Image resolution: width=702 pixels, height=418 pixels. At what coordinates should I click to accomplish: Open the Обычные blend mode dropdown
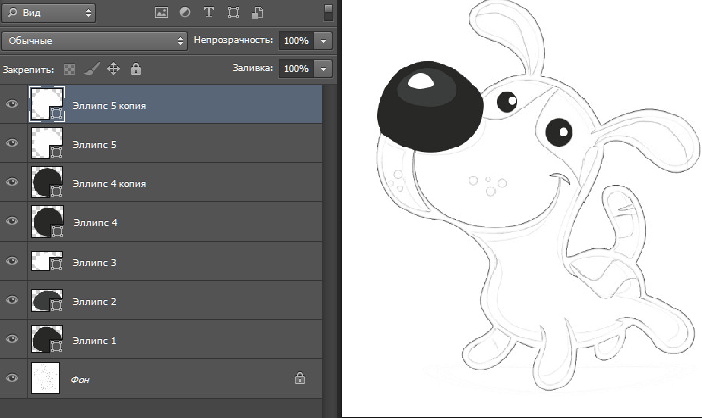94,41
